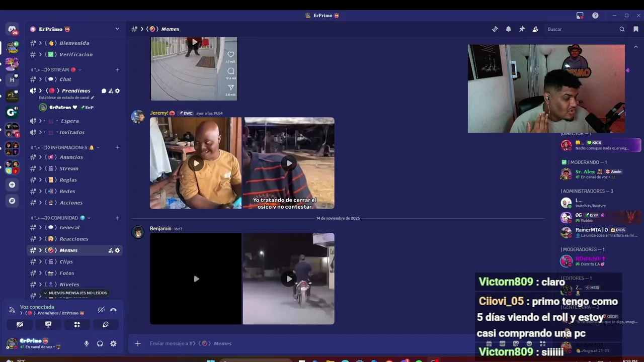This screenshot has width=644, height=362.
Task: Open notification settings bell icon
Action: [x=508, y=29]
